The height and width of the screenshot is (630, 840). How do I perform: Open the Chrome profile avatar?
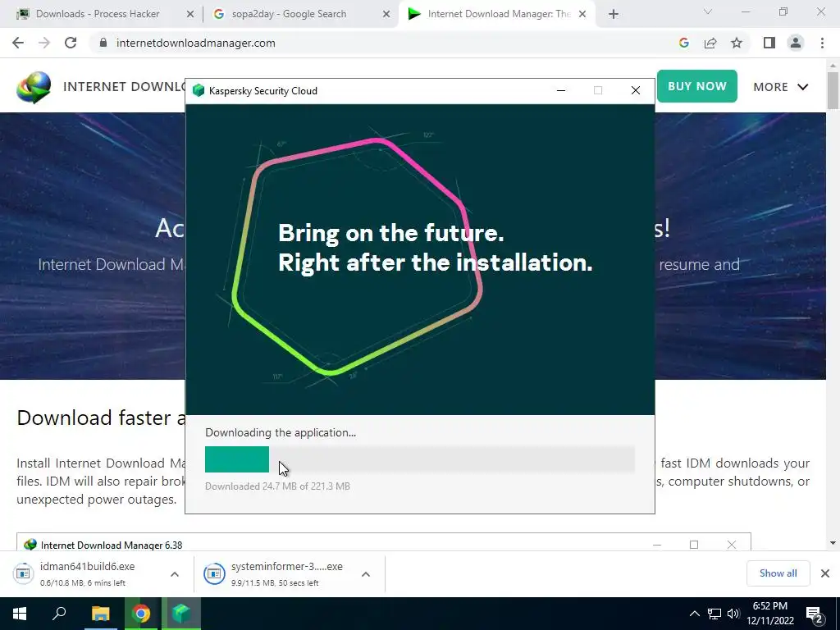click(x=796, y=43)
